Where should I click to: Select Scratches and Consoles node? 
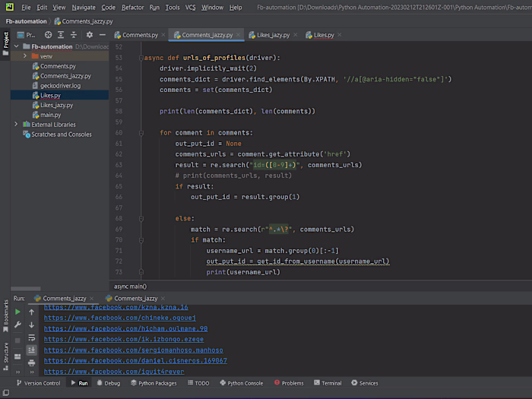[60, 135]
